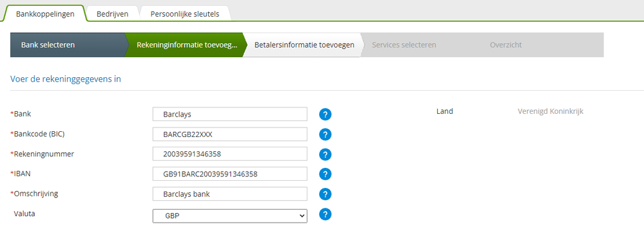
Task: Jump to the Overzicht step
Action: [x=506, y=44]
